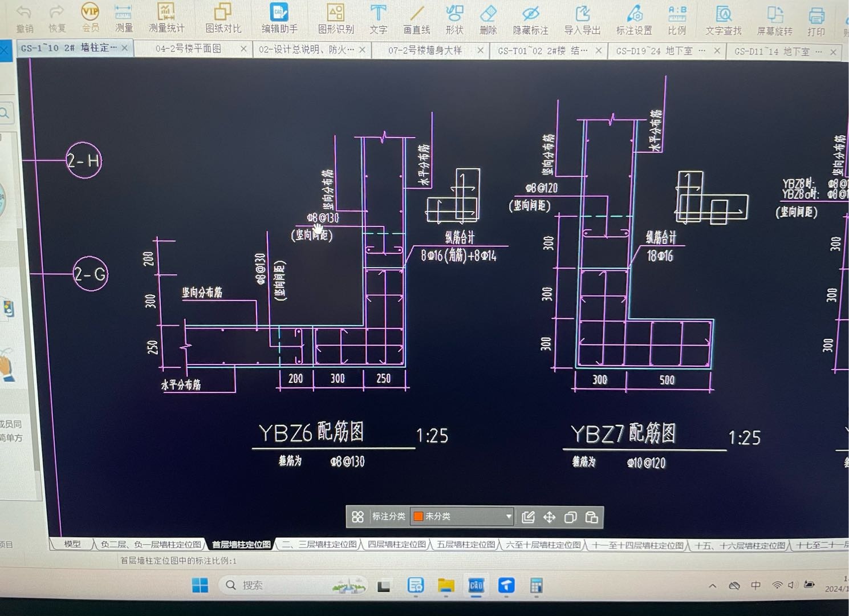Click the four-squares grid icon in annotation bar
This screenshot has width=849, height=616.
(358, 517)
